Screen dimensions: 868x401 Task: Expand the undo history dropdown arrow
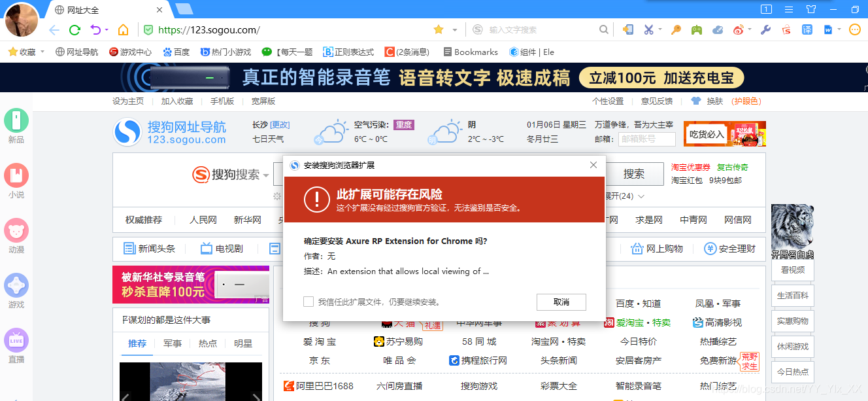point(107,30)
